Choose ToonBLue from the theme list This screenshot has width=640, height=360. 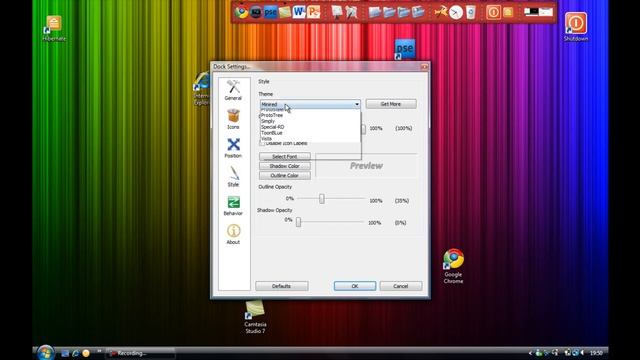point(310,133)
